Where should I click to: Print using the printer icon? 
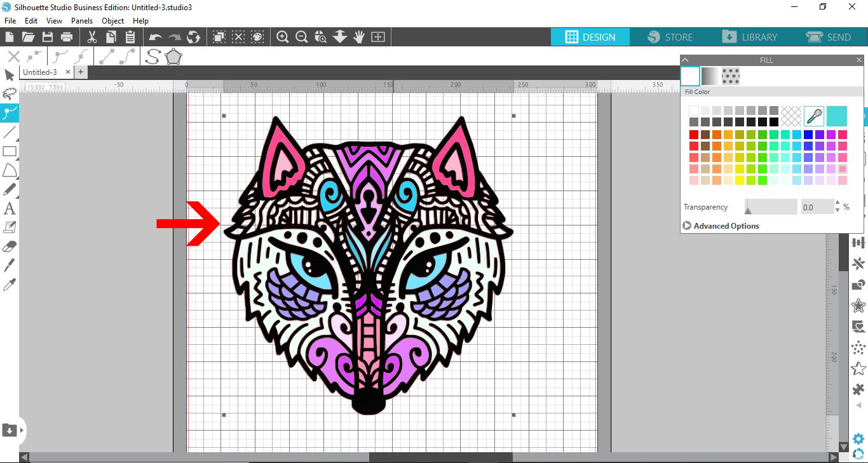(67, 37)
